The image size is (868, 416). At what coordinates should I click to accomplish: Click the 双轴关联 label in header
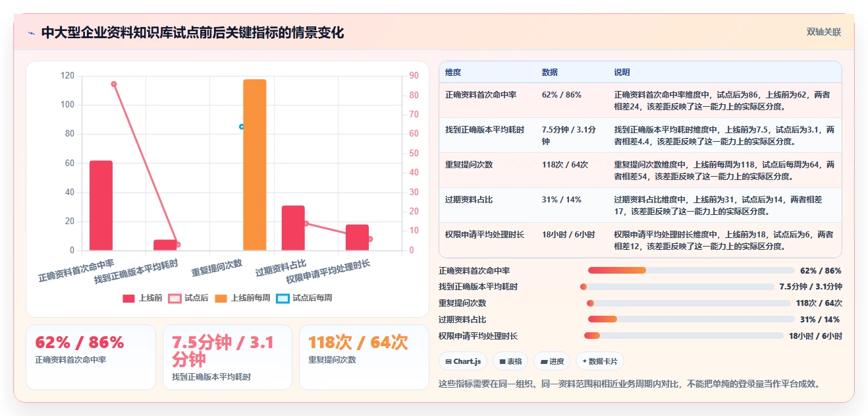tap(824, 32)
